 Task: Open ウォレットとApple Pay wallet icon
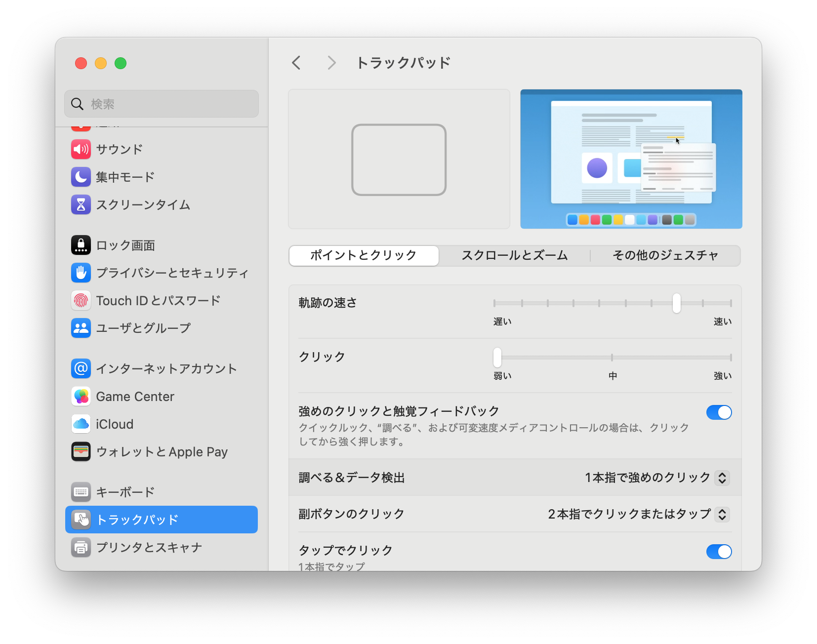[x=81, y=451]
